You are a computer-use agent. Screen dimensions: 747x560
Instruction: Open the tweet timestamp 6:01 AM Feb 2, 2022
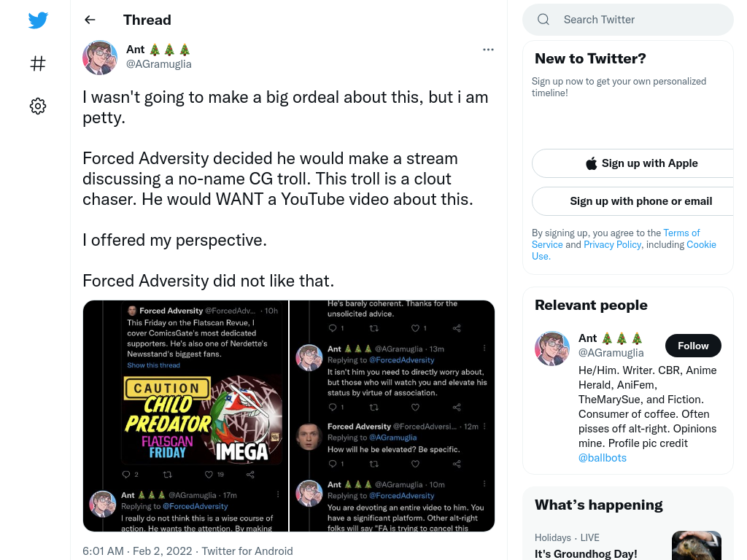click(x=137, y=551)
